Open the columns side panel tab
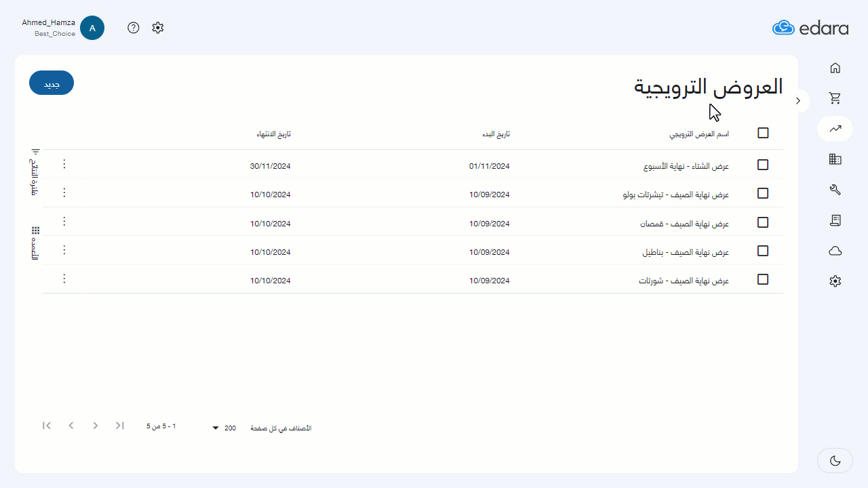 [35, 243]
